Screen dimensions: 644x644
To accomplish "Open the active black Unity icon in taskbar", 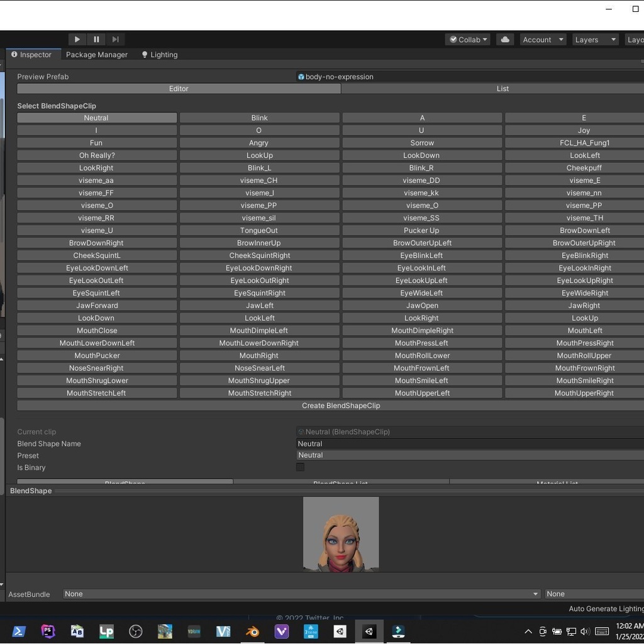I will (369, 631).
